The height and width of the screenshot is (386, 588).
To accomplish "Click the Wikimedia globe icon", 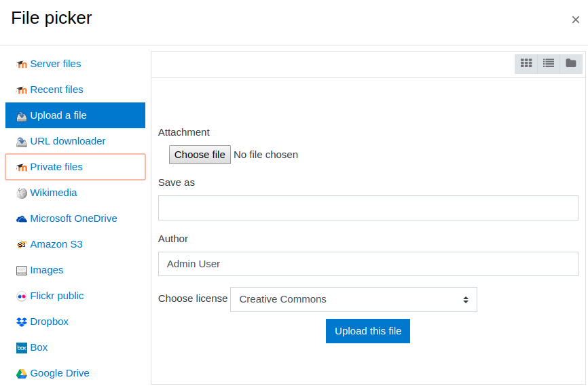I will (22, 193).
